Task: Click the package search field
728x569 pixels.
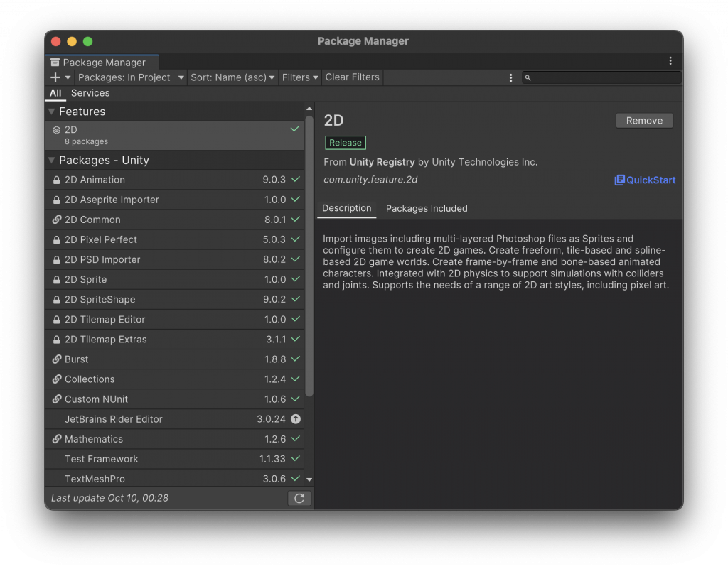Action: click(x=601, y=77)
